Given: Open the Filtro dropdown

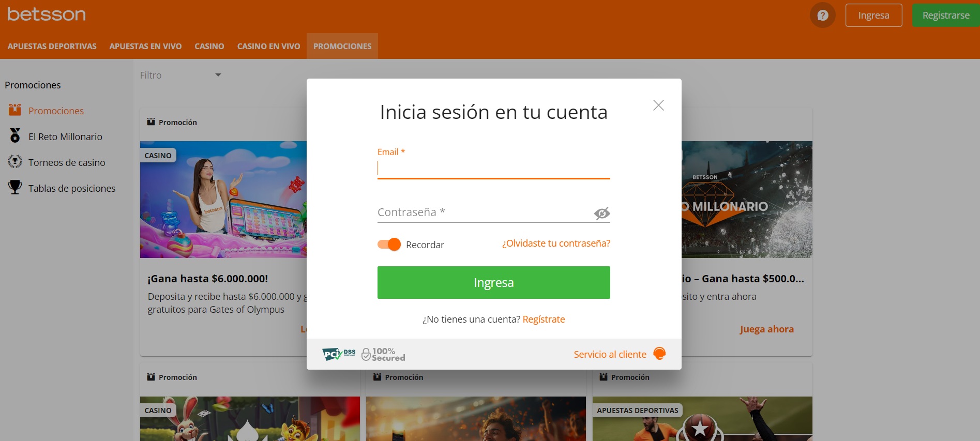Looking at the screenshot, I should click(180, 75).
